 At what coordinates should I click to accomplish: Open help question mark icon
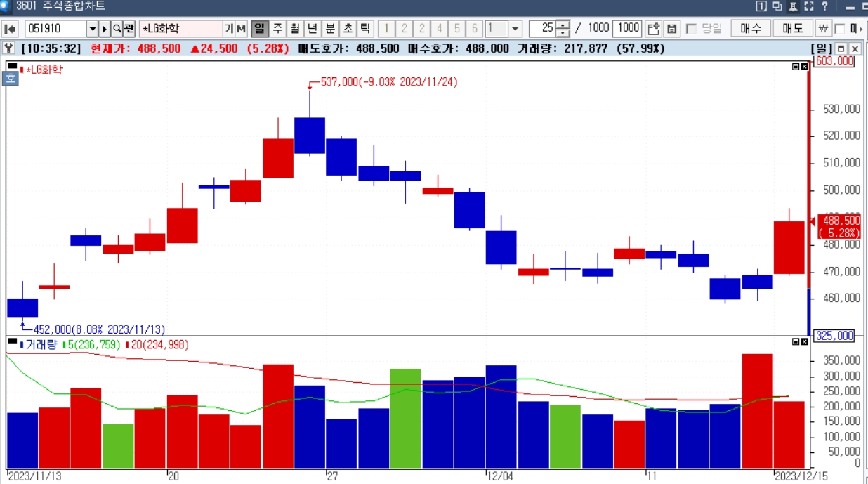[x=824, y=6]
